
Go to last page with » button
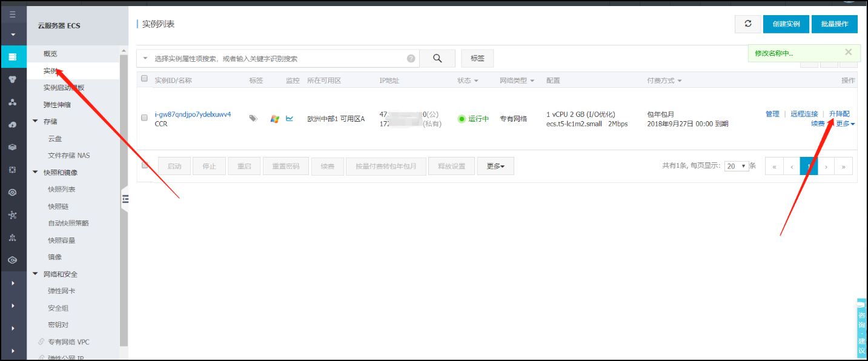[844, 166]
